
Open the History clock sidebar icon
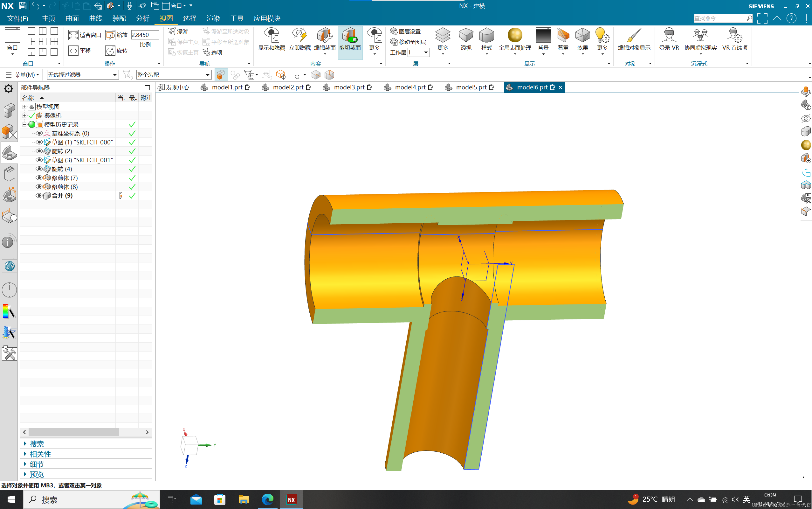9,289
